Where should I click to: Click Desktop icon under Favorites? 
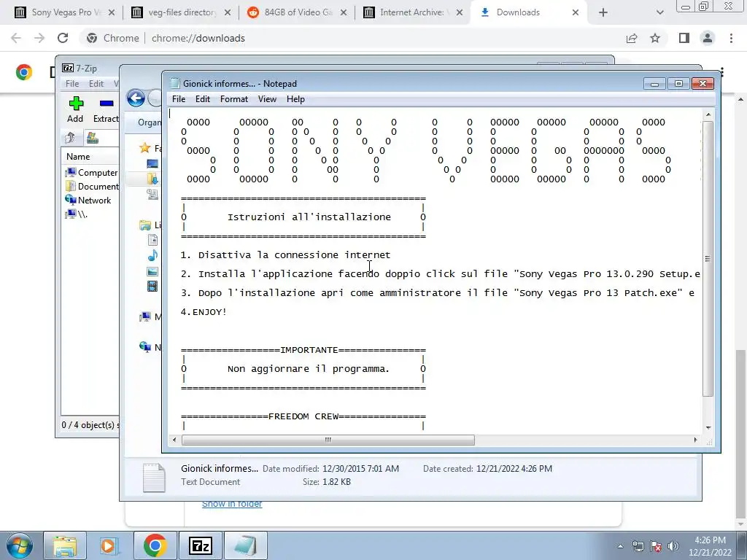click(152, 164)
